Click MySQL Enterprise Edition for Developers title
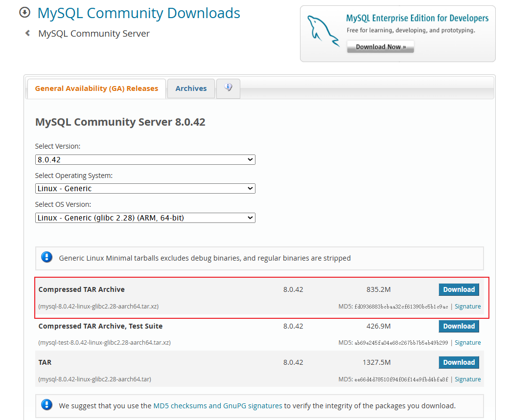The width and height of the screenshot is (508, 420). click(x=417, y=18)
